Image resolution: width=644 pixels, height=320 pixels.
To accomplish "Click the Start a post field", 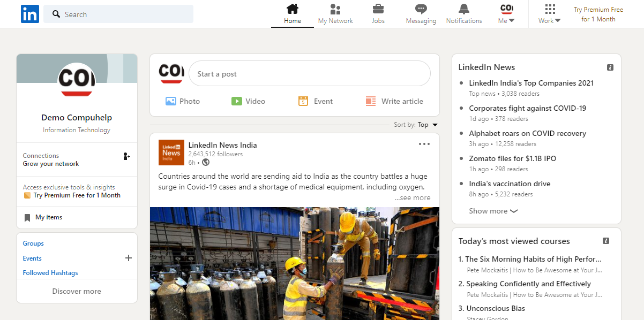I will pyautogui.click(x=309, y=74).
